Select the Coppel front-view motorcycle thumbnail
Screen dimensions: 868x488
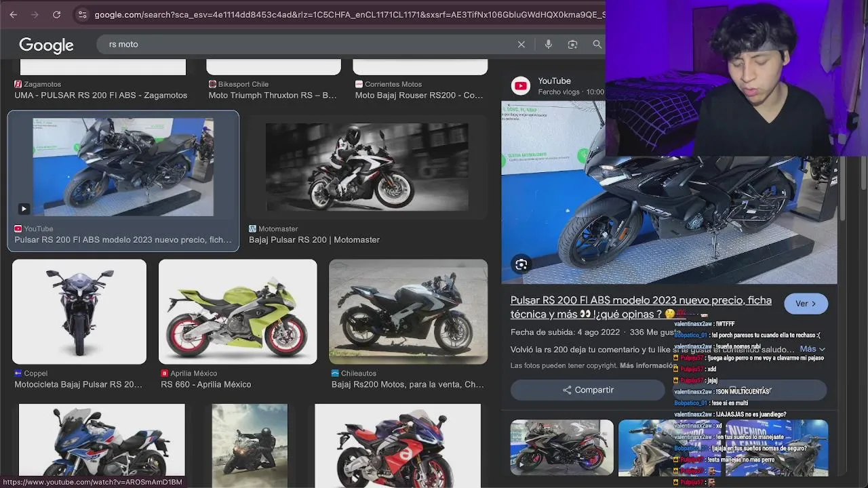tap(79, 312)
